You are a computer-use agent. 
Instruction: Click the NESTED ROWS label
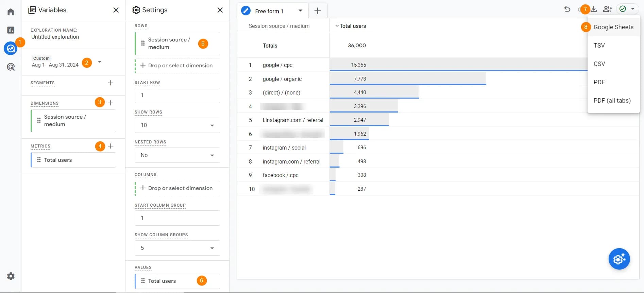point(150,142)
